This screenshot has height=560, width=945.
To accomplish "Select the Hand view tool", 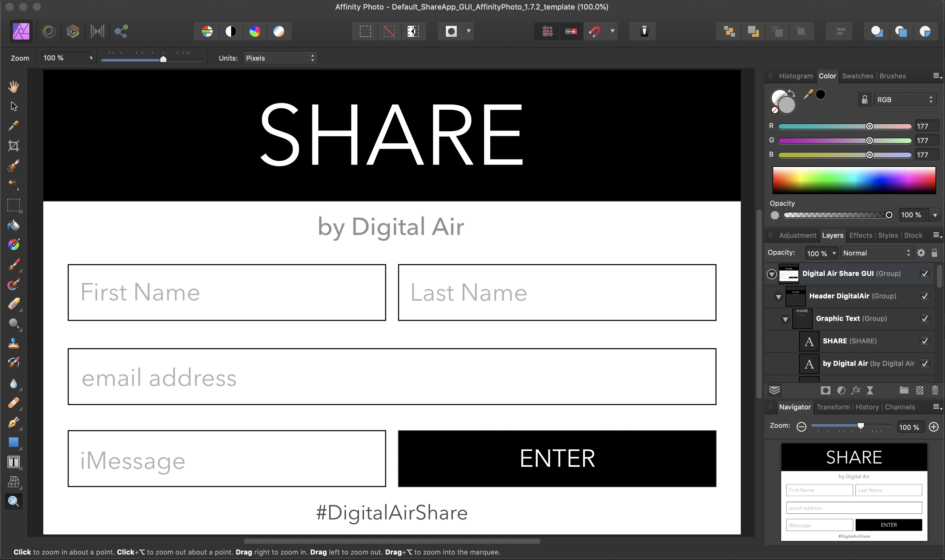I will tap(14, 87).
